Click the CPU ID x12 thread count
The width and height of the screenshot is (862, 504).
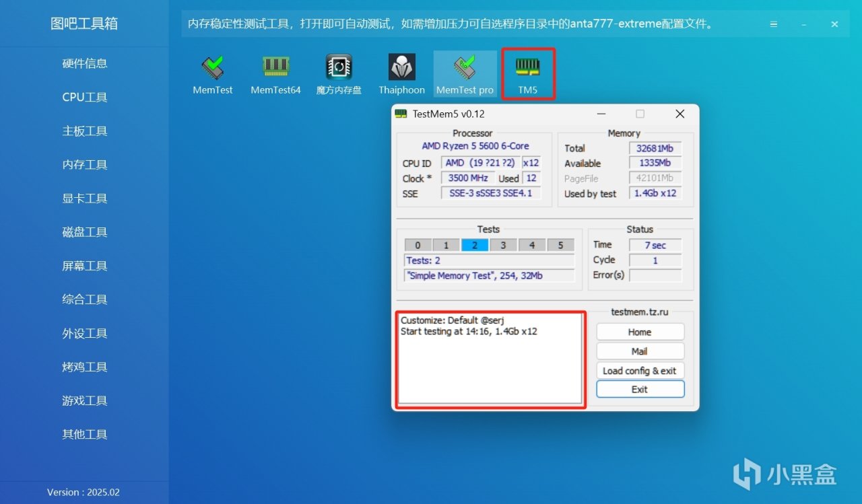point(531,163)
